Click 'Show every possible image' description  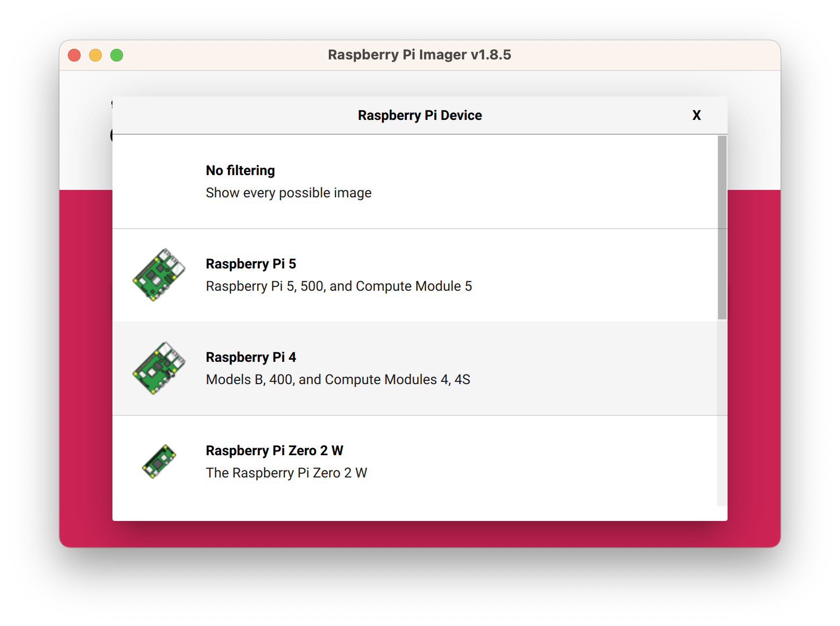(x=288, y=193)
